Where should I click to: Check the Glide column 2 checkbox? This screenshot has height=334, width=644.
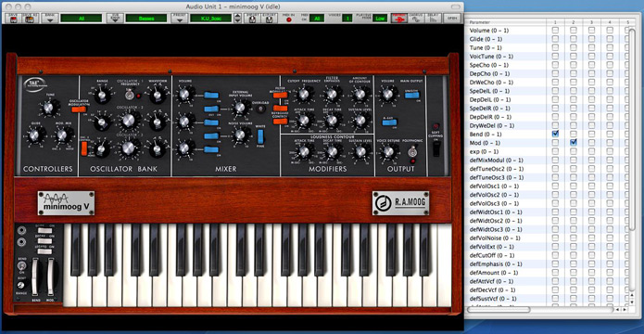point(574,39)
